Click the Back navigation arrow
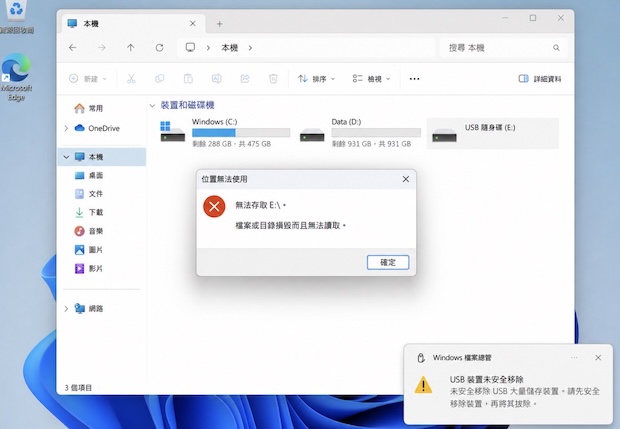 click(x=73, y=48)
